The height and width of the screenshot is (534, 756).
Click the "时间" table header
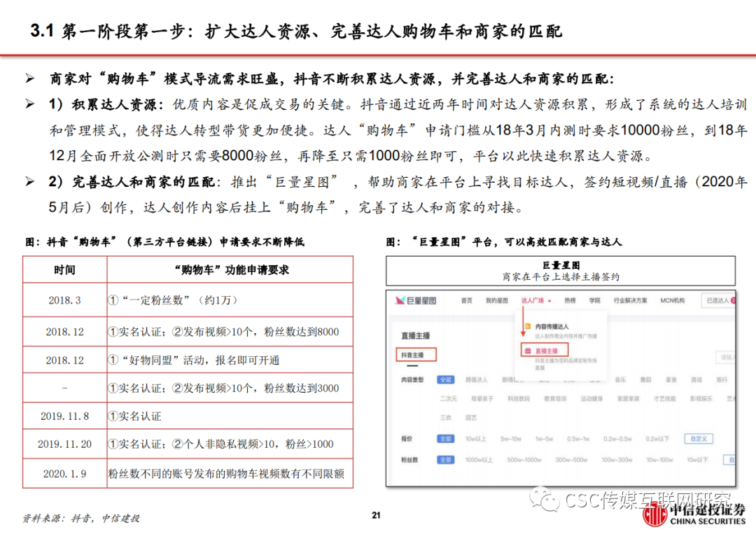64,270
